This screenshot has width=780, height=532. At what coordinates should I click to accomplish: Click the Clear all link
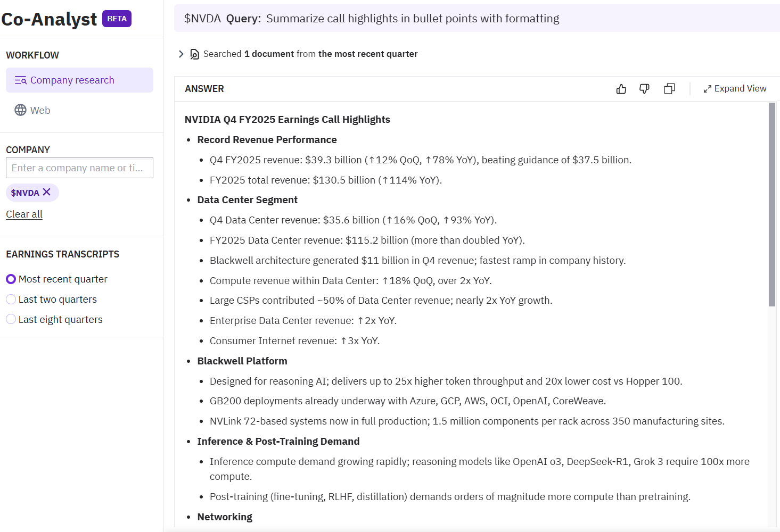pos(24,214)
